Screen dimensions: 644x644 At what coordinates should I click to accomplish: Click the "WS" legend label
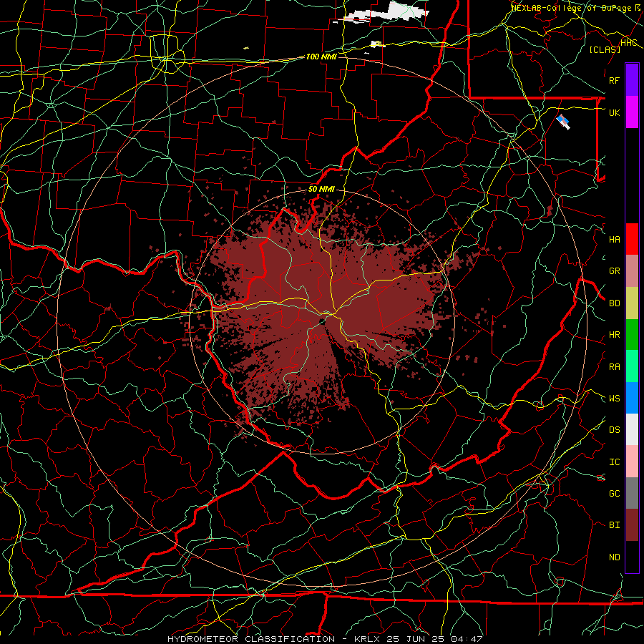(x=614, y=398)
